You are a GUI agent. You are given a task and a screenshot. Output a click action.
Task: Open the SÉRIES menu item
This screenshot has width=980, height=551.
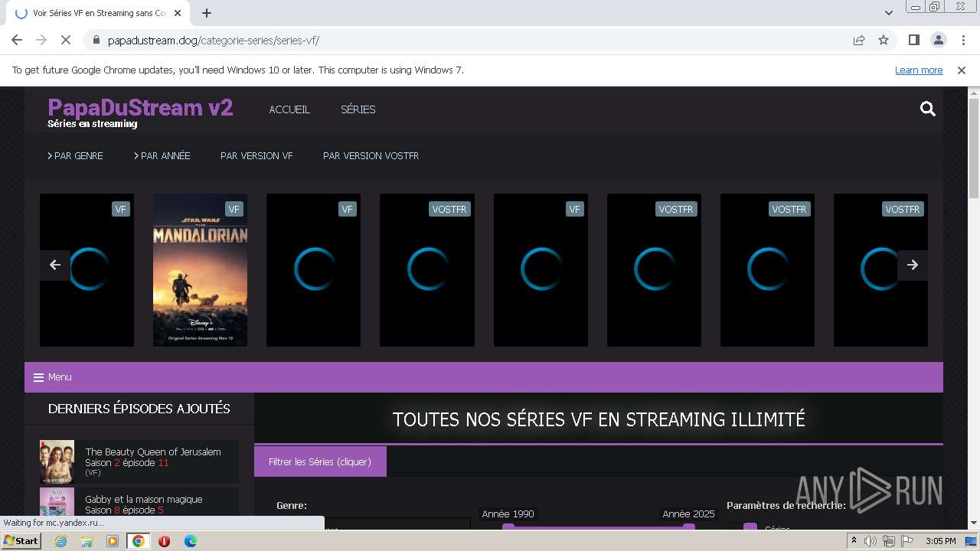pos(358,109)
